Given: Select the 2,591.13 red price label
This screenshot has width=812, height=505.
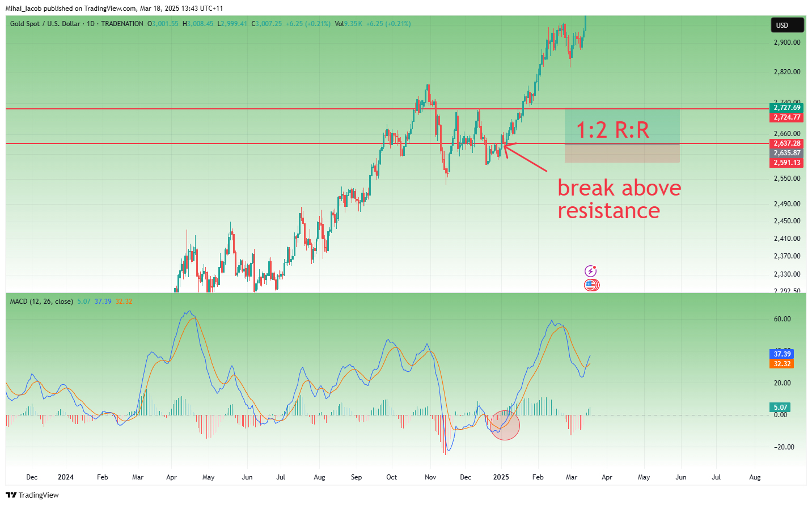Looking at the screenshot, I should coord(787,163).
